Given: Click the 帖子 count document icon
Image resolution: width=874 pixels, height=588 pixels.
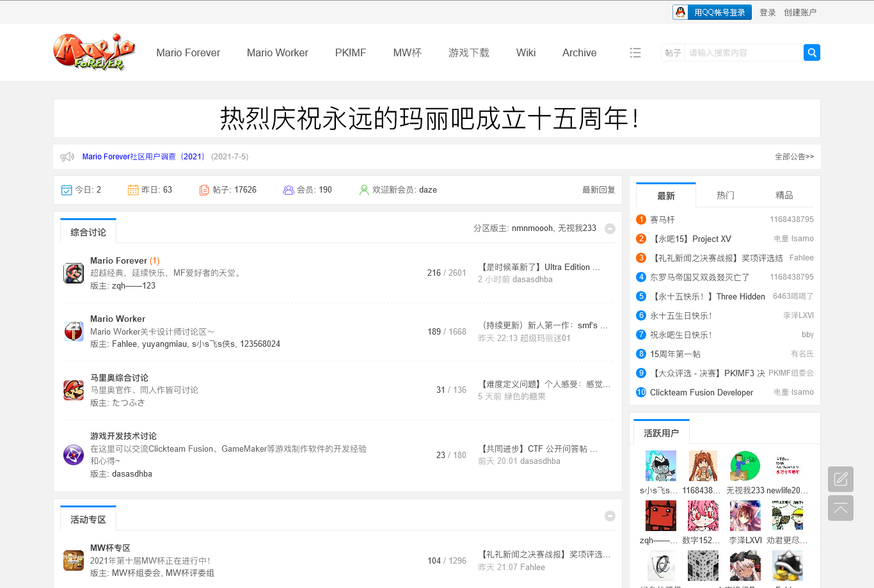Looking at the screenshot, I should point(204,190).
